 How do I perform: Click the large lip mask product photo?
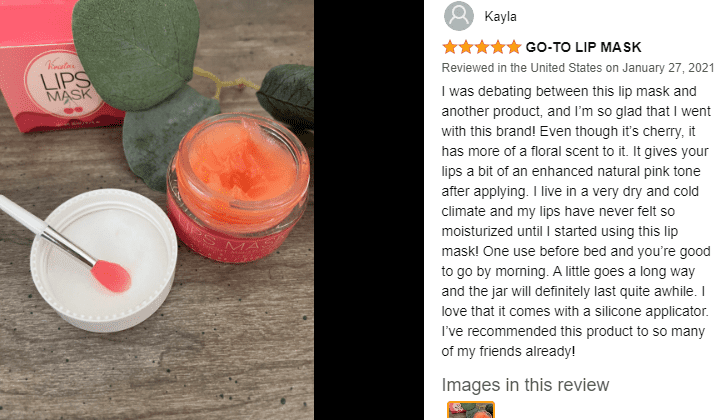tap(157, 210)
